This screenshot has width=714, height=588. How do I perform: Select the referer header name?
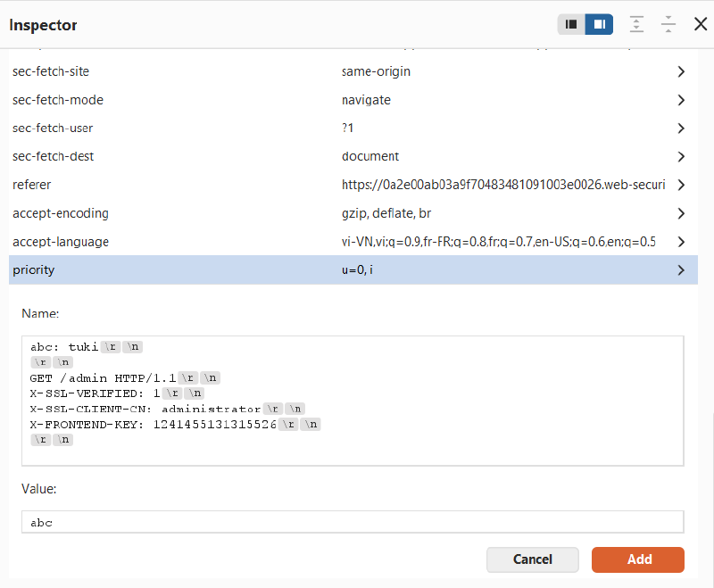click(x=32, y=185)
